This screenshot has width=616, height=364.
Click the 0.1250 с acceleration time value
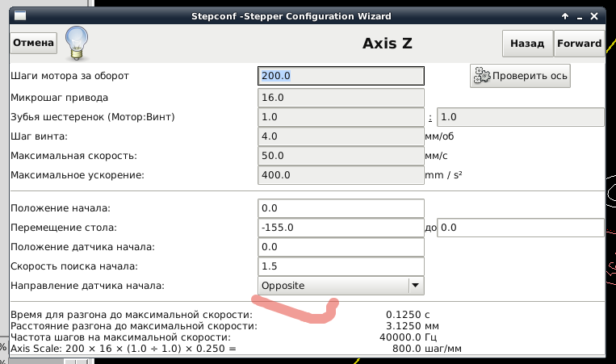coord(408,315)
